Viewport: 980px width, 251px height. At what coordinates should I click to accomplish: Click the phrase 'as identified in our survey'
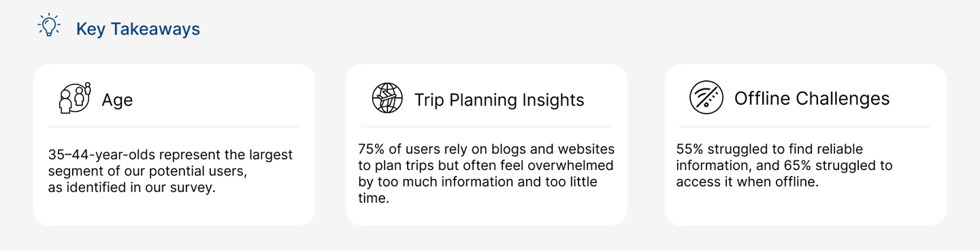132,188
